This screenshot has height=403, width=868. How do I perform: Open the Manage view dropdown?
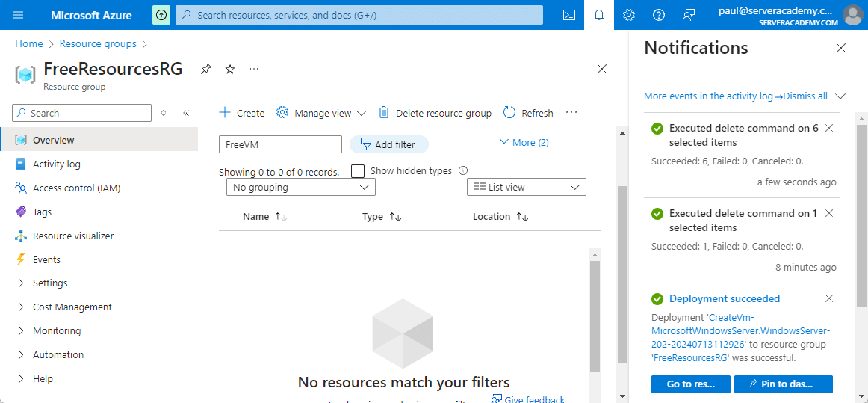(321, 113)
